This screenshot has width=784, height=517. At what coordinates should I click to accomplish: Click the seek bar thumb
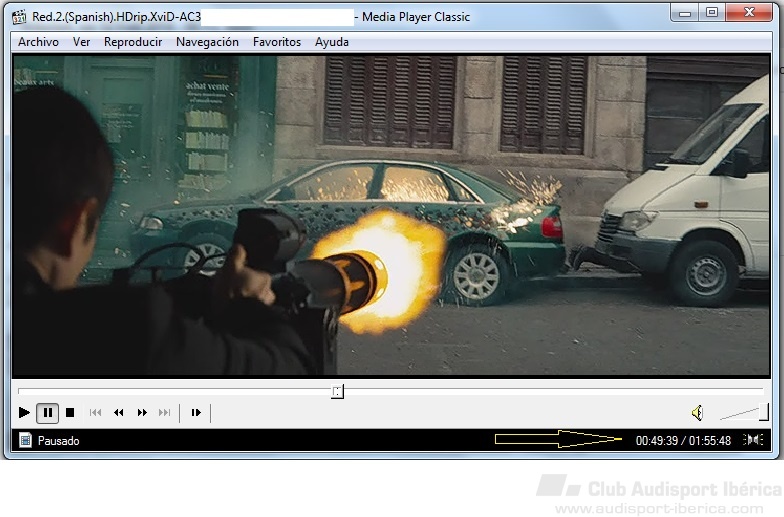click(x=338, y=391)
